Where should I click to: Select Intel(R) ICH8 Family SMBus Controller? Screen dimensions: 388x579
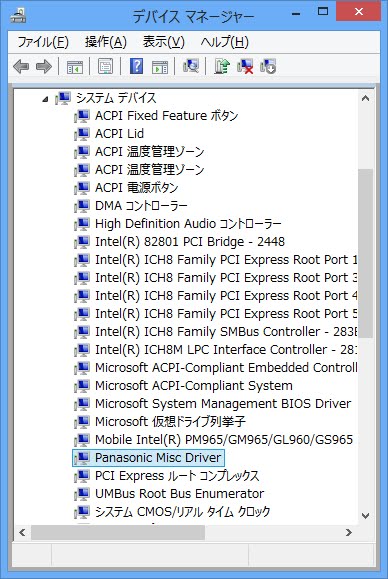point(226,332)
